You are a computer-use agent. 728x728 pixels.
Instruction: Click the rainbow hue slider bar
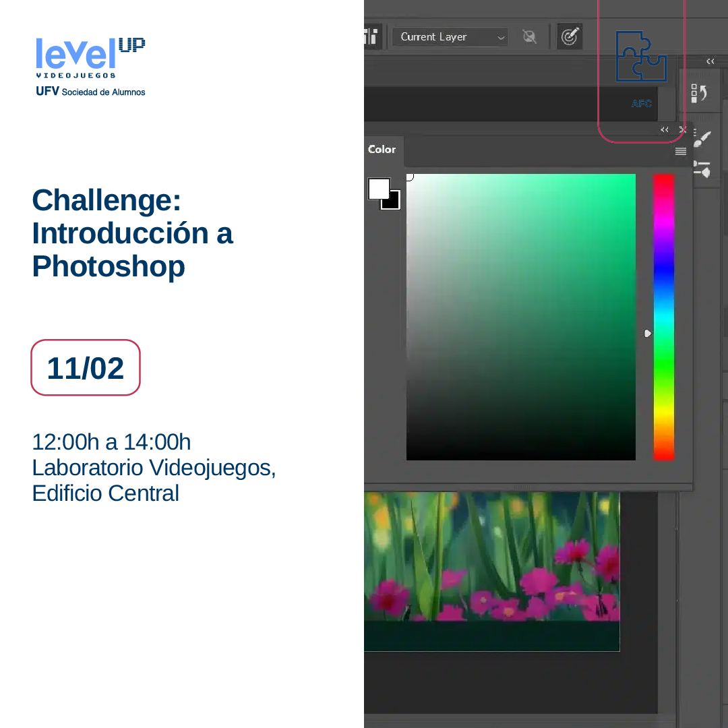663,317
